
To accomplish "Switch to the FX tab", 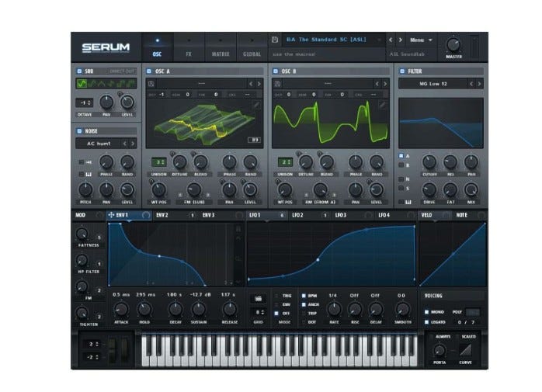I will pyautogui.click(x=189, y=47).
